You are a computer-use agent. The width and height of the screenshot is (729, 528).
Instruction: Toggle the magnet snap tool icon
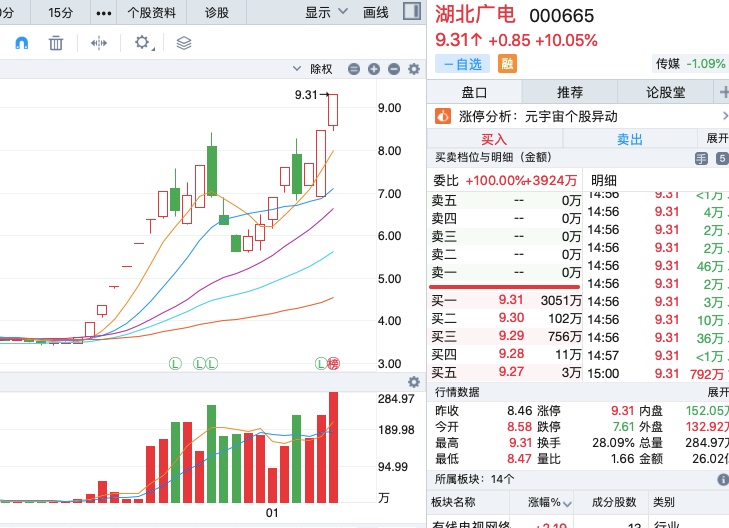pyautogui.click(x=22, y=43)
